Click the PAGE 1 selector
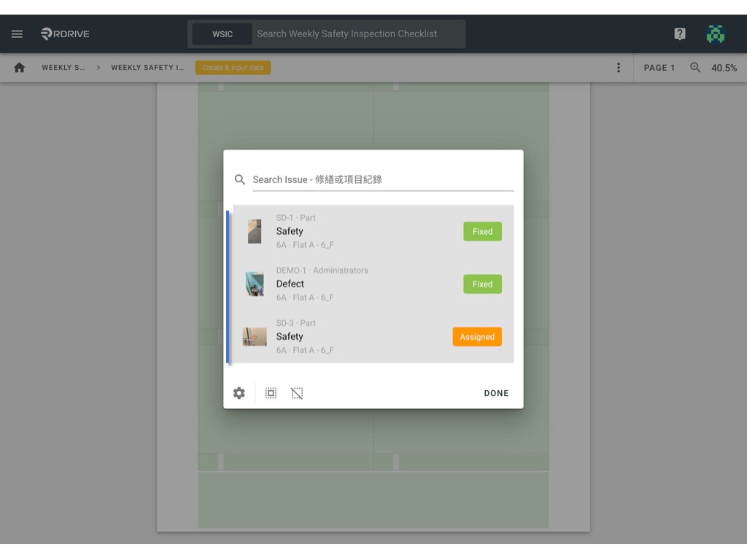747x560 pixels. click(659, 68)
